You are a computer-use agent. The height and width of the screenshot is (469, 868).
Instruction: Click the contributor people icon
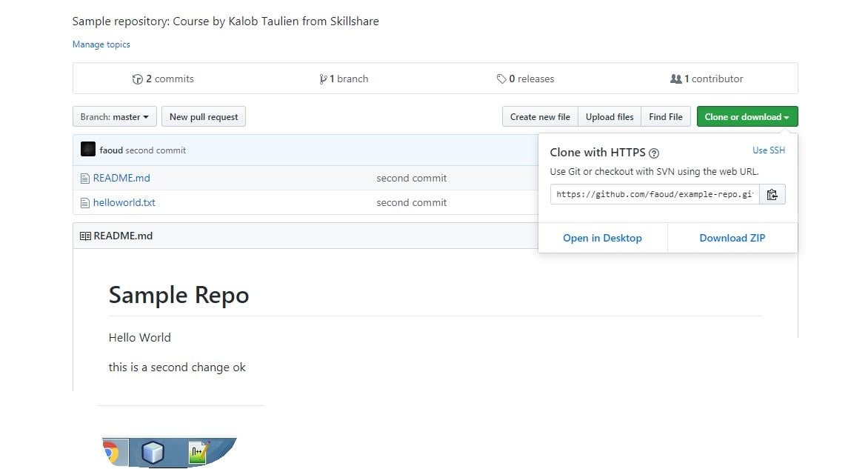pyautogui.click(x=675, y=79)
